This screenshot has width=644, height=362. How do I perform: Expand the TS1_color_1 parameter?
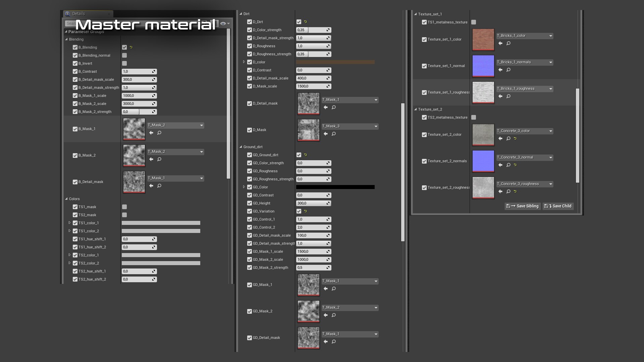pos(69,223)
